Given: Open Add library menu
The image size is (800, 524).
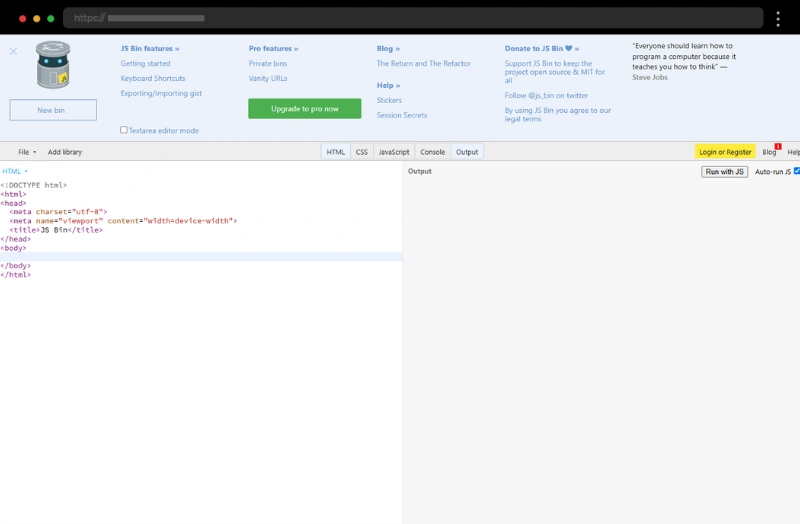Looking at the screenshot, I should pyautogui.click(x=65, y=152).
